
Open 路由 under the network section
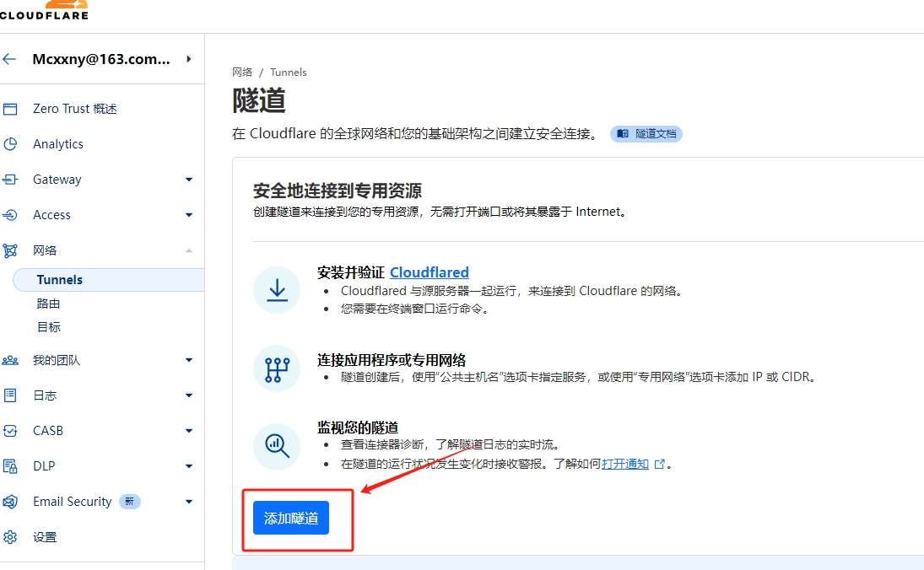tap(48, 304)
